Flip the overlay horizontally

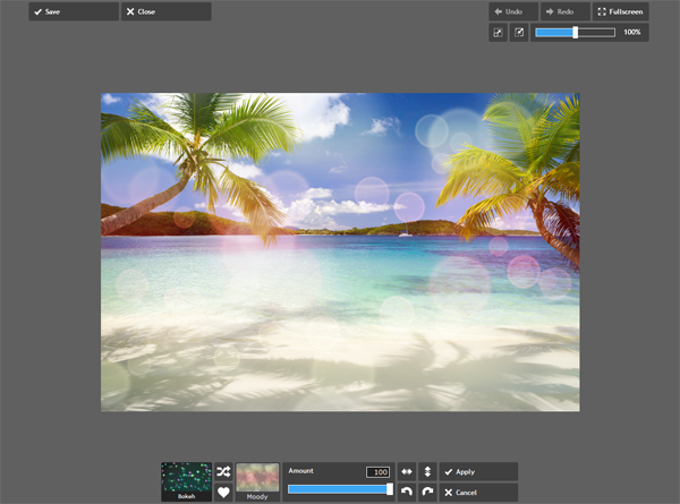coord(407,471)
